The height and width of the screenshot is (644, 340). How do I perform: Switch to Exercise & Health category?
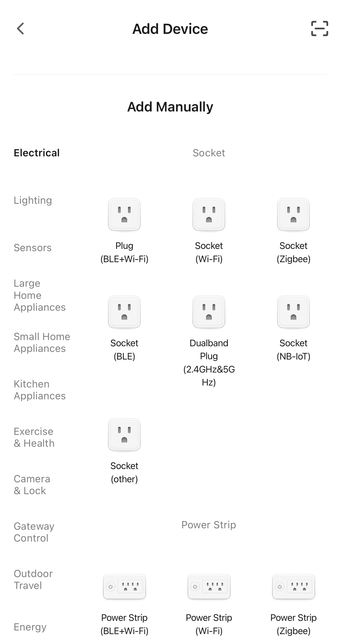coord(34,437)
